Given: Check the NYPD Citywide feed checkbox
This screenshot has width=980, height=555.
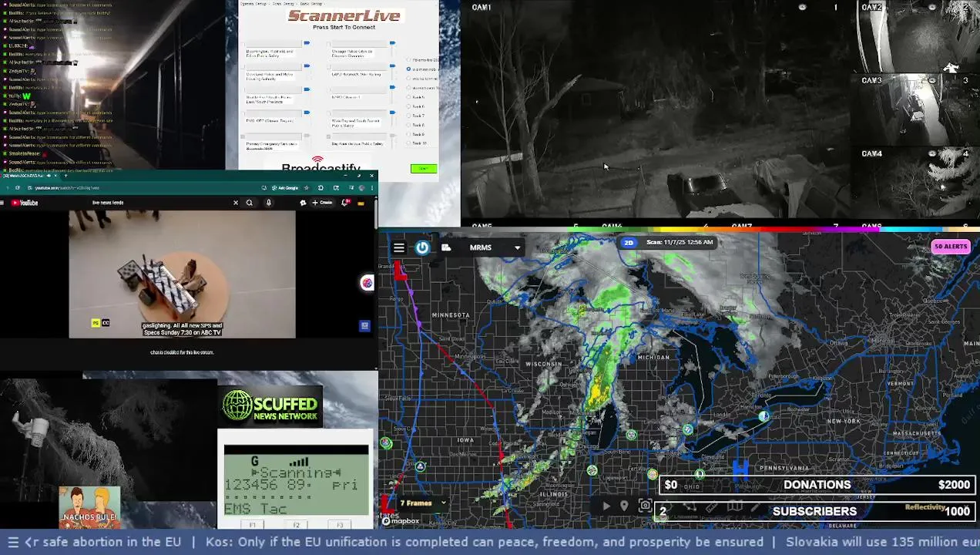Looking at the screenshot, I should pyautogui.click(x=328, y=90).
